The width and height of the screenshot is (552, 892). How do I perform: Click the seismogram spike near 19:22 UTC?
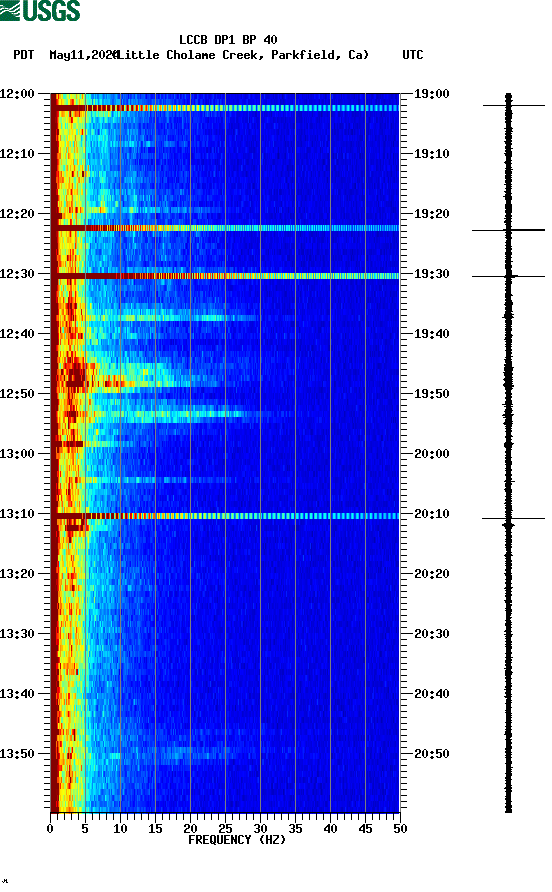coord(508,230)
